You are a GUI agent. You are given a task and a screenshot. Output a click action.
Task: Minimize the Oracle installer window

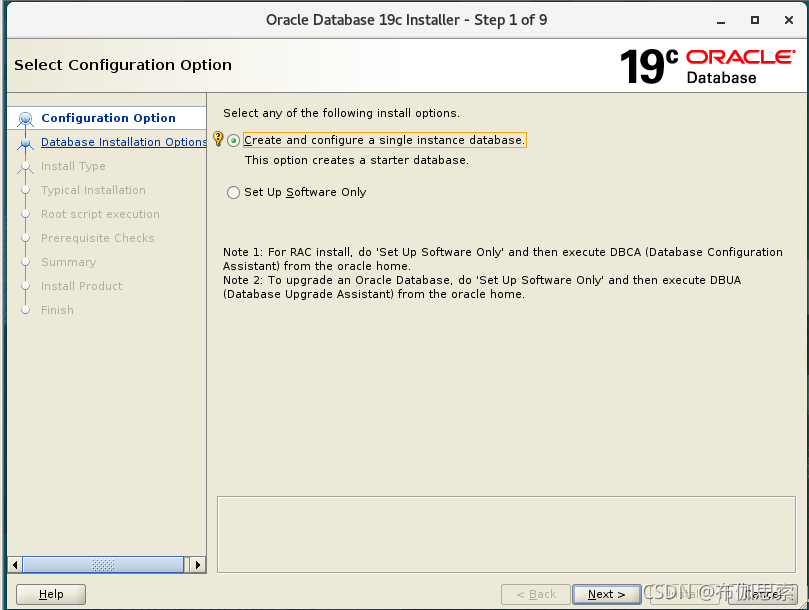(721, 21)
